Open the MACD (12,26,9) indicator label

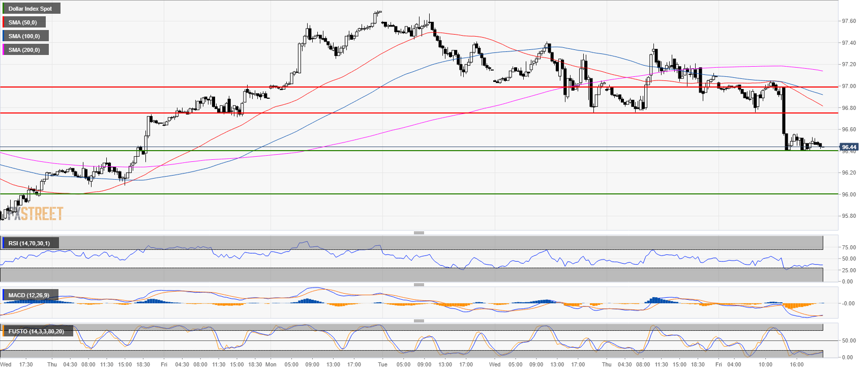pos(29,295)
